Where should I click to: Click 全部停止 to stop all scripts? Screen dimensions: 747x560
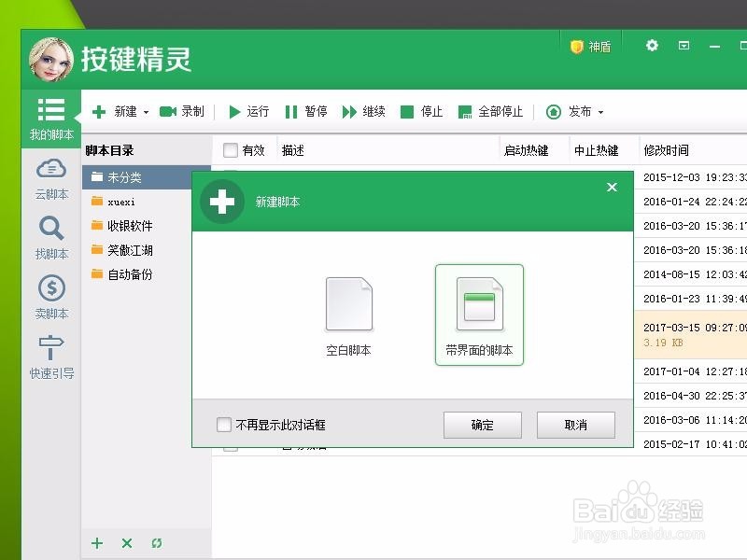click(x=490, y=111)
